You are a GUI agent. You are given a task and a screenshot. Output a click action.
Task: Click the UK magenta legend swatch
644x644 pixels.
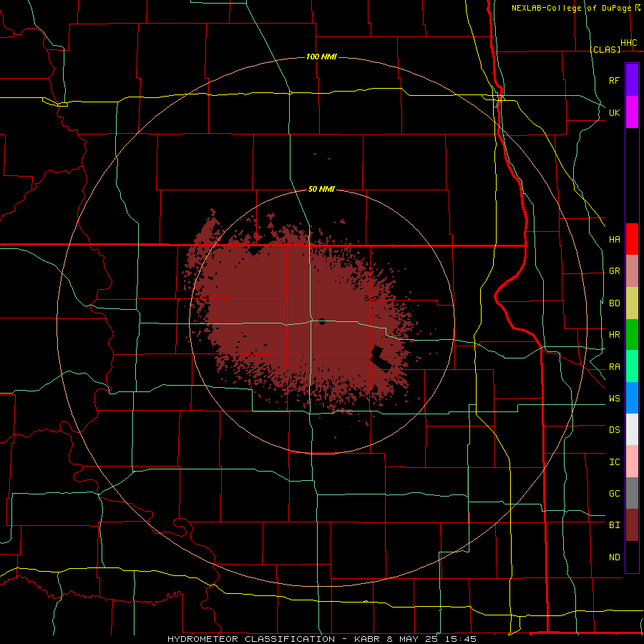coord(632,112)
